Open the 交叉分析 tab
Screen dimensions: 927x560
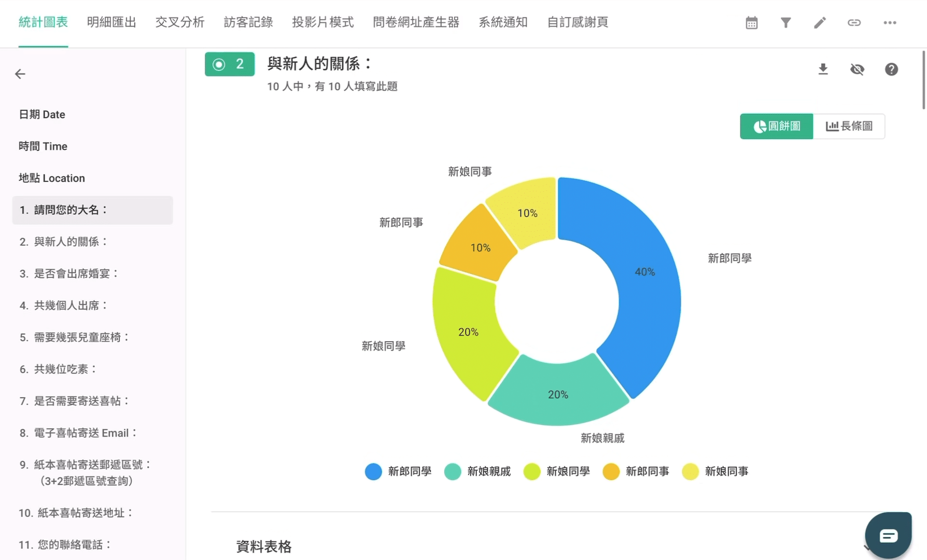click(x=180, y=22)
